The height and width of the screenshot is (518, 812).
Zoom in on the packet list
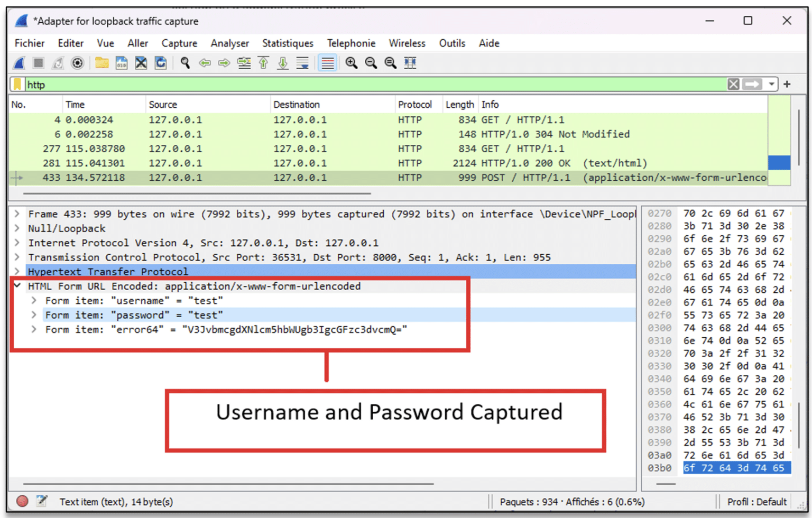pyautogui.click(x=351, y=63)
